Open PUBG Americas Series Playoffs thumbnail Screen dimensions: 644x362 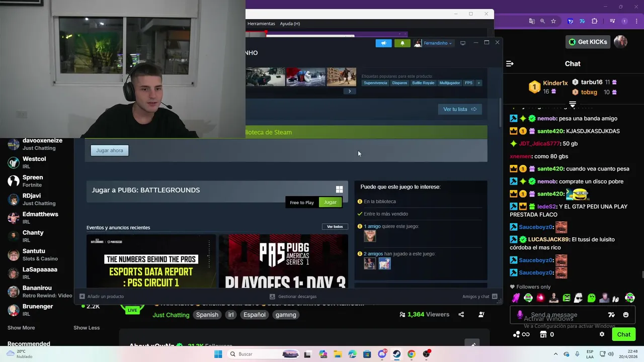click(x=283, y=261)
